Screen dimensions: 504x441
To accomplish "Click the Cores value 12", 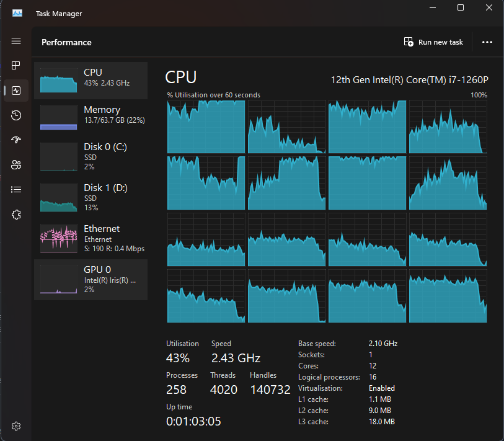I will click(x=373, y=366).
